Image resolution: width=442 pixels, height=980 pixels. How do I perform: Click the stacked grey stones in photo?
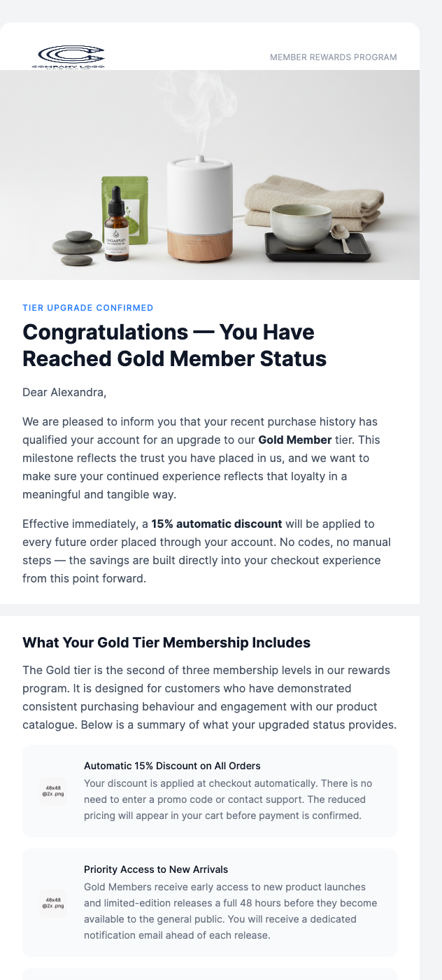point(76,246)
